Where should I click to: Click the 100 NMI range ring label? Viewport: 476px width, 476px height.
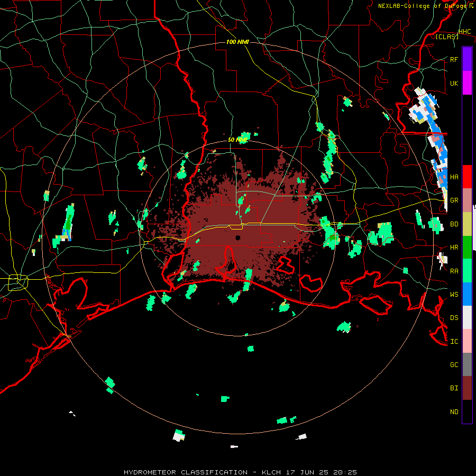pyautogui.click(x=237, y=42)
